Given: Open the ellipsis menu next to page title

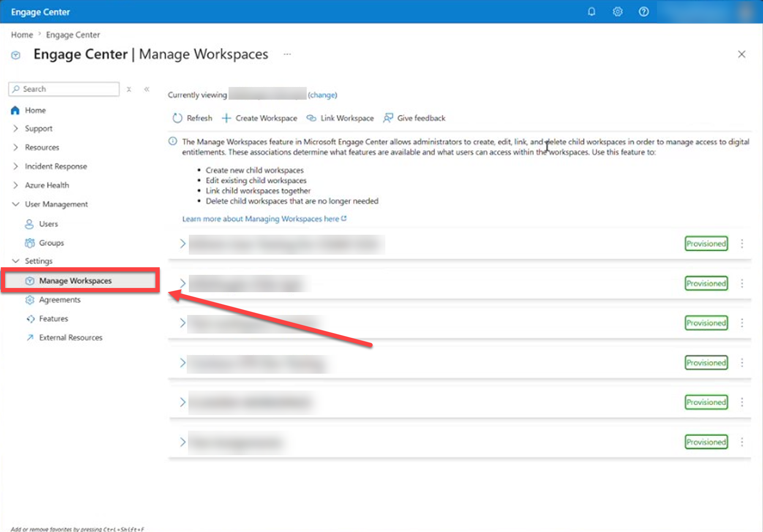Looking at the screenshot, I should click(287, 54).
